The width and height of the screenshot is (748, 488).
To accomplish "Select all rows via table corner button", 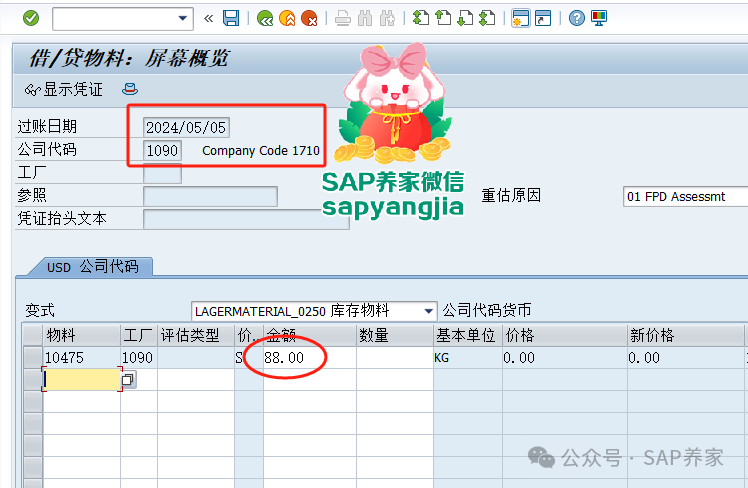I will (33, 335).
